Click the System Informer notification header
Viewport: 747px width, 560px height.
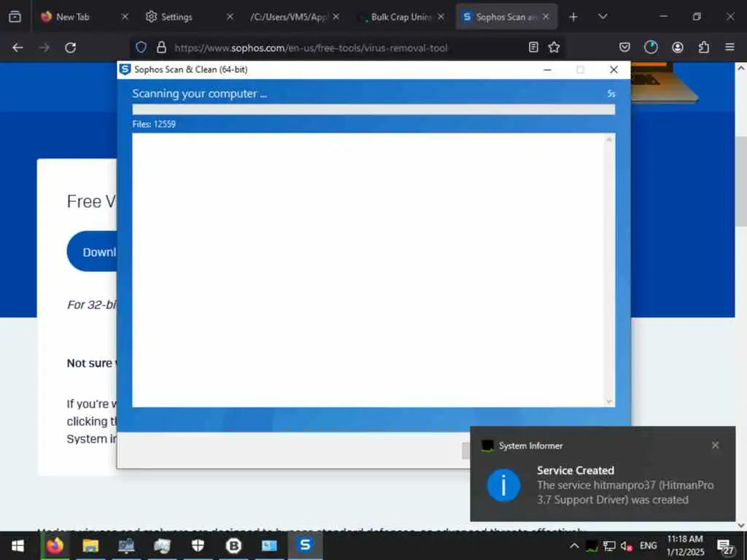[530, 446]
